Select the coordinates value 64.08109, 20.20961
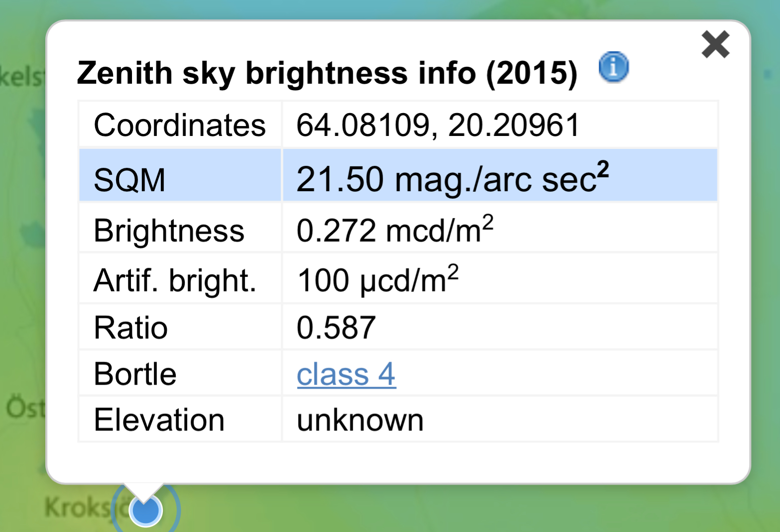 pos(438,125)
